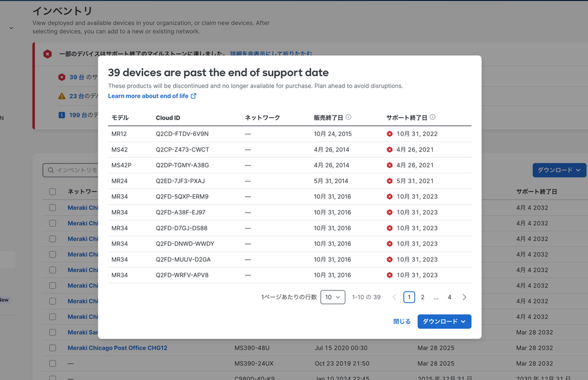Open the rows per page dropdown
The width and height of the screenshot is (588, 380).
(x=333, y=298)
